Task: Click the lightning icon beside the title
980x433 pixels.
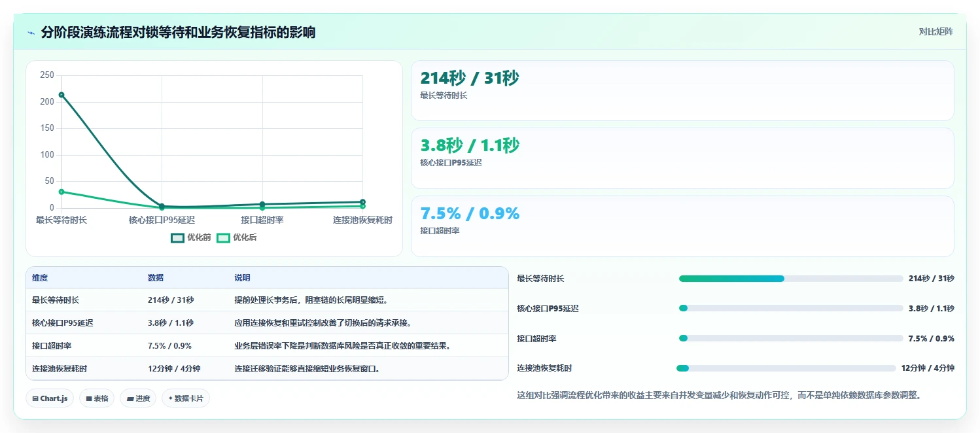Action: [x=31, y=33]
